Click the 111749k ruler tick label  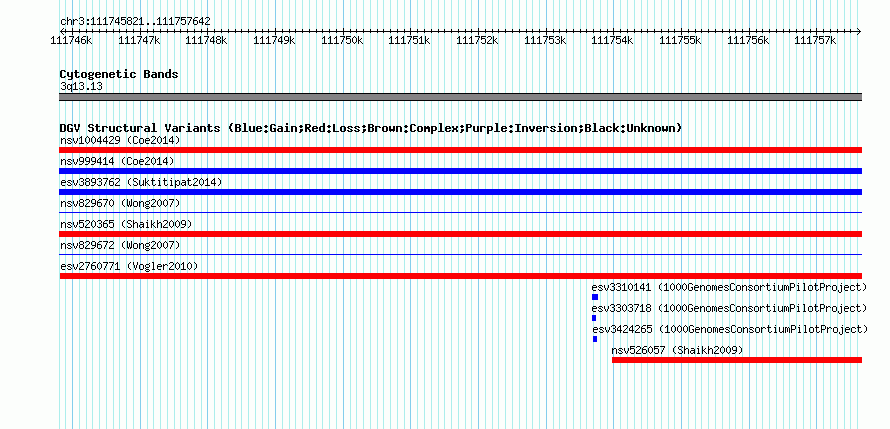[274, 40]
